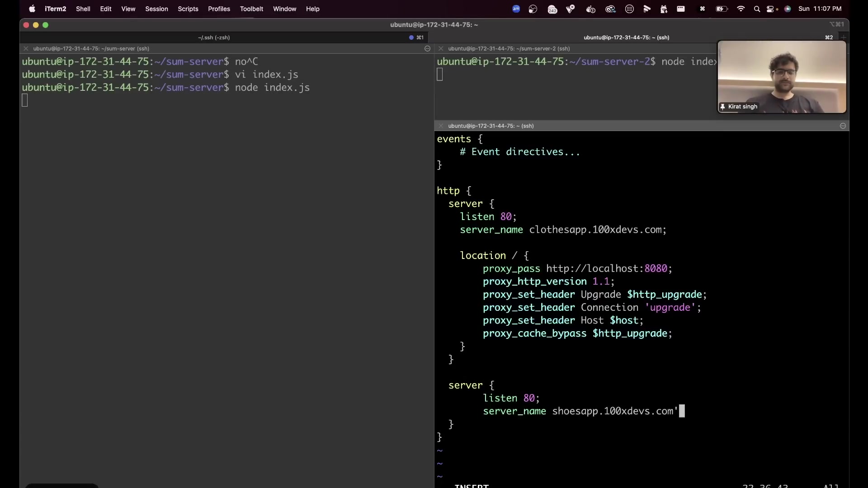868x488 pixels.
Task: Click the cloud icon labeled 242
Action: (552, 9)
